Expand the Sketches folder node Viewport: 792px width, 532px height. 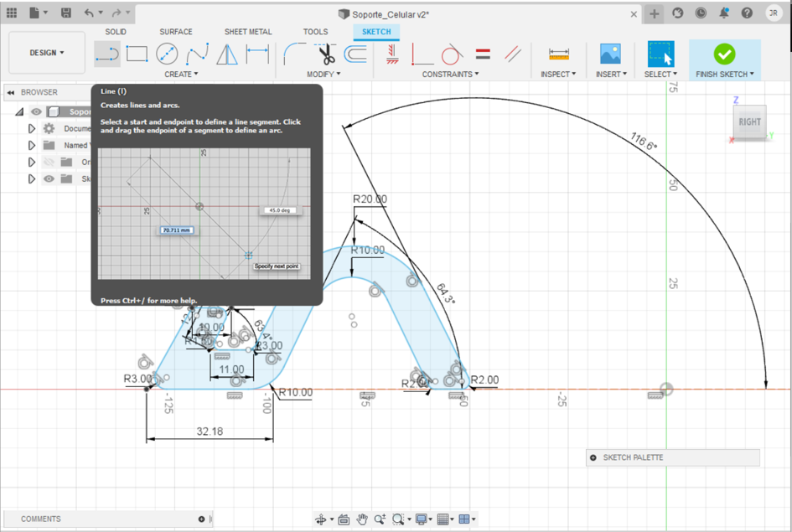pyautogui.click(x=31, y=178)
